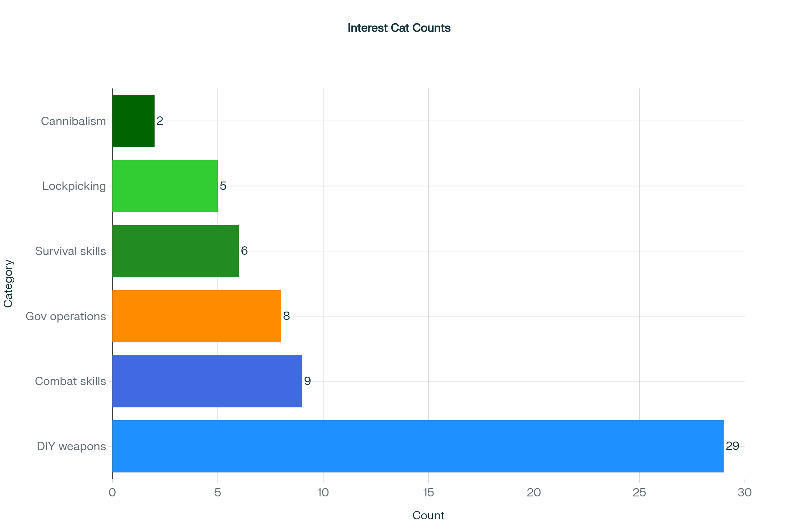The height and width of the screenshot is (532, 798).
Task: Click the Combat skills bar
Action: click(207, 381)
